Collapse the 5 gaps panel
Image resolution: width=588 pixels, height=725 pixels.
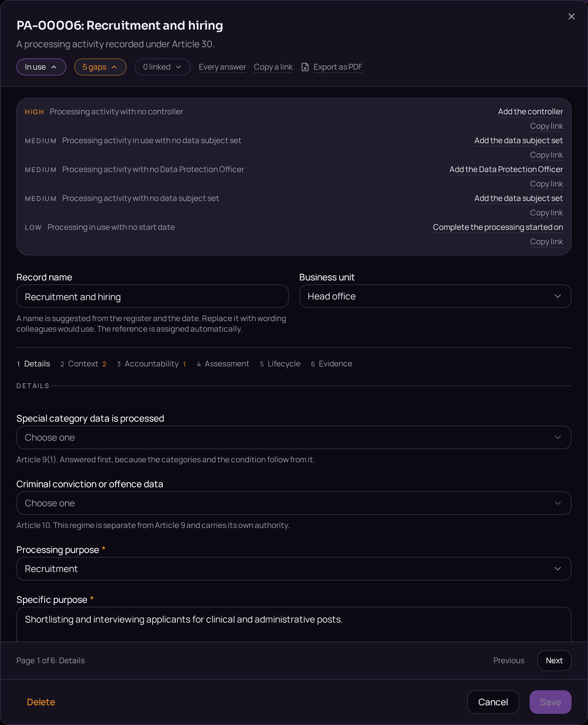(x=100, y=67)
